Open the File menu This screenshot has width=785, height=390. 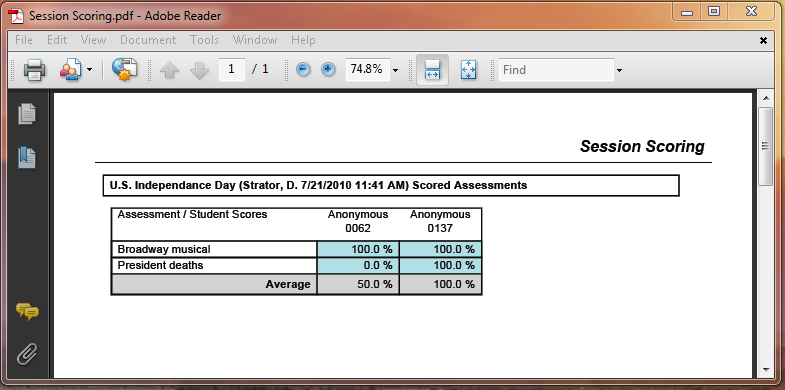(x=24, y=40)
